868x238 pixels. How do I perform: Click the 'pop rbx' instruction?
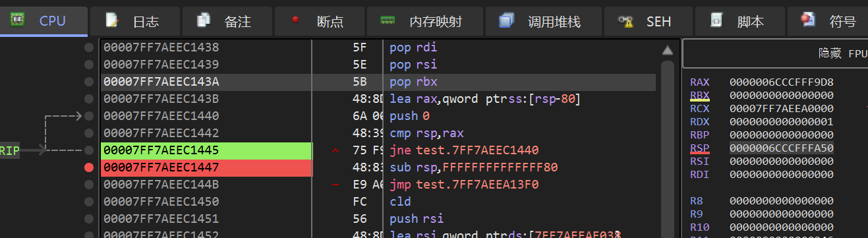coord(413,82)
